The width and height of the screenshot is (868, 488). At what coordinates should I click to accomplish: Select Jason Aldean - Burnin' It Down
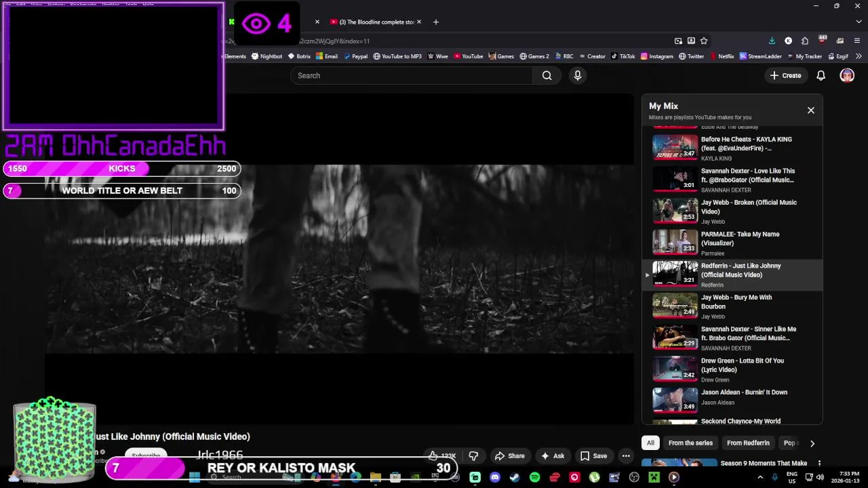pyautogui.click(x=732, y=401)
